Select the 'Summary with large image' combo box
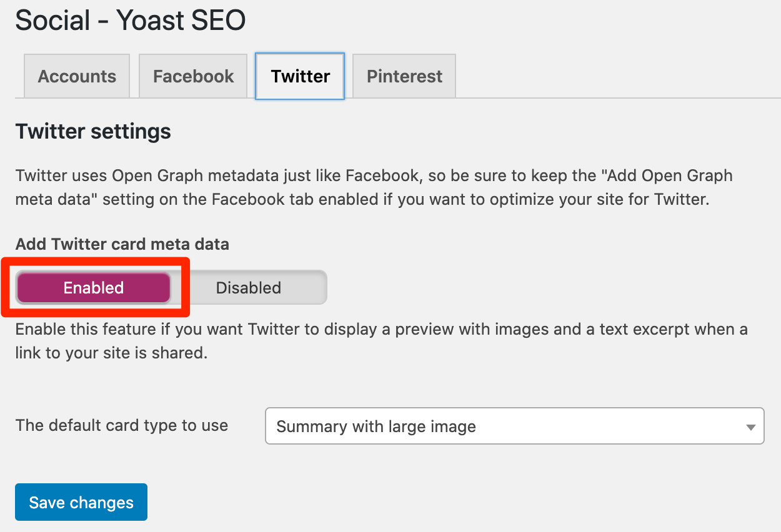This screenshot has height=532, width=781. [514, 426]
